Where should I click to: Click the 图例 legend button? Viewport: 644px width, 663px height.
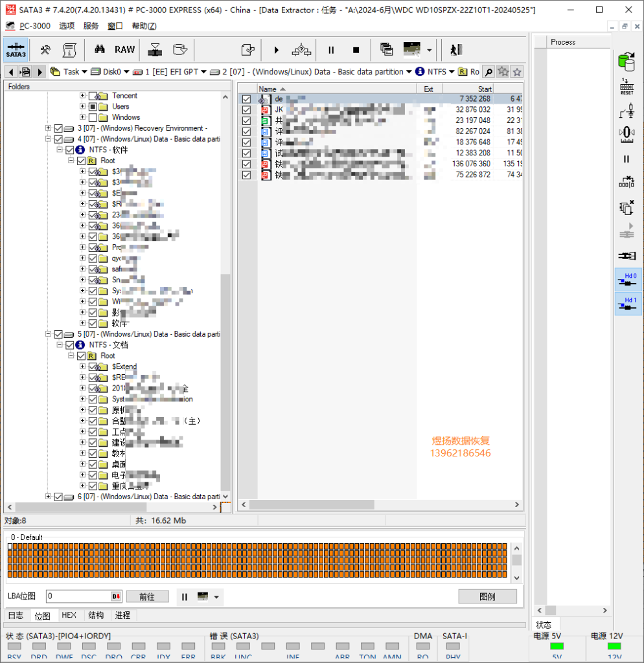(487, 596)
